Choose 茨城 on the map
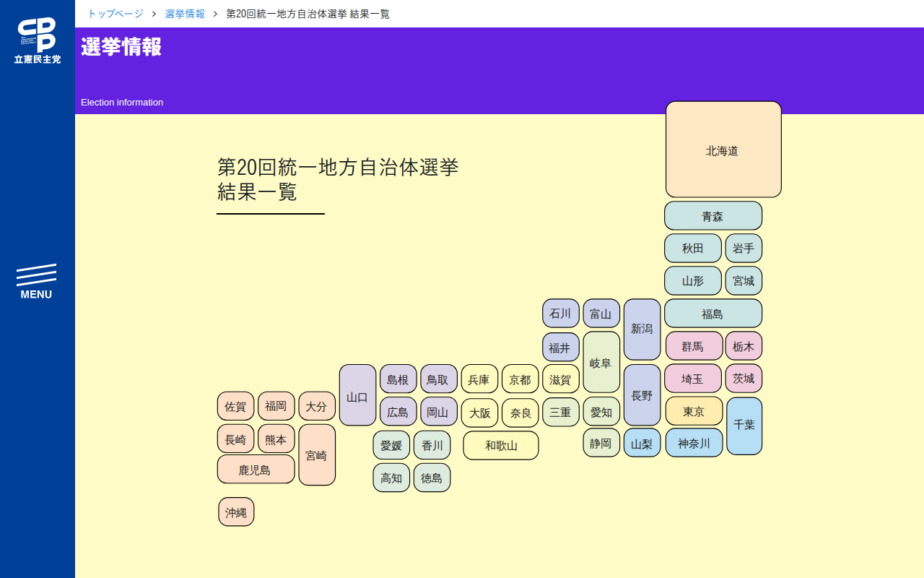Viewport: 924px width, 578px height. [x=744, y=379]
